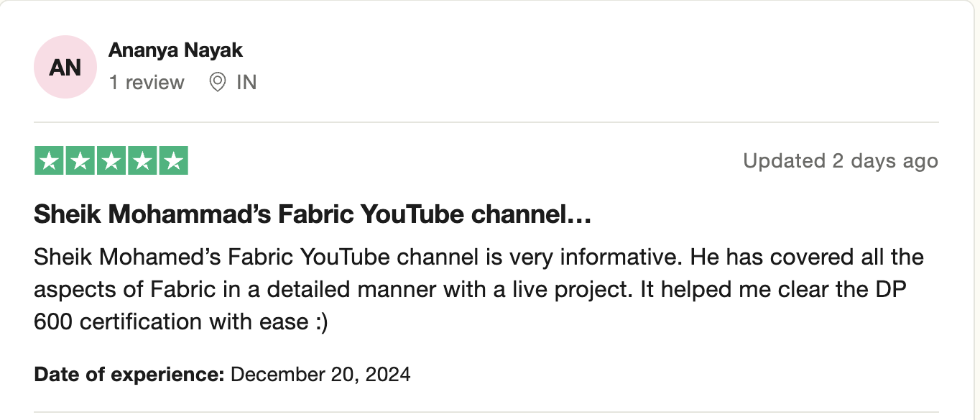This screenshot has height=420, width=980.
Task: Click the pink AN avatar circle
Action: pyautogui.click(x=65, y=67)
